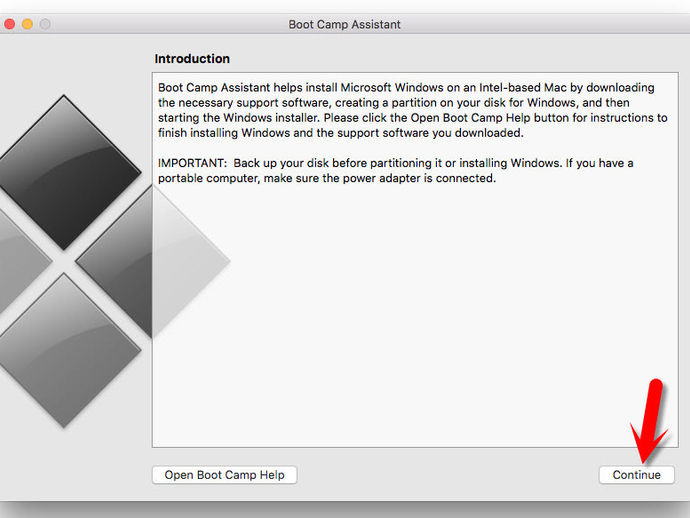Close the Boot Camp Assistant window
Viewport: 690px width, 518px height.
(x=9, y=24)
